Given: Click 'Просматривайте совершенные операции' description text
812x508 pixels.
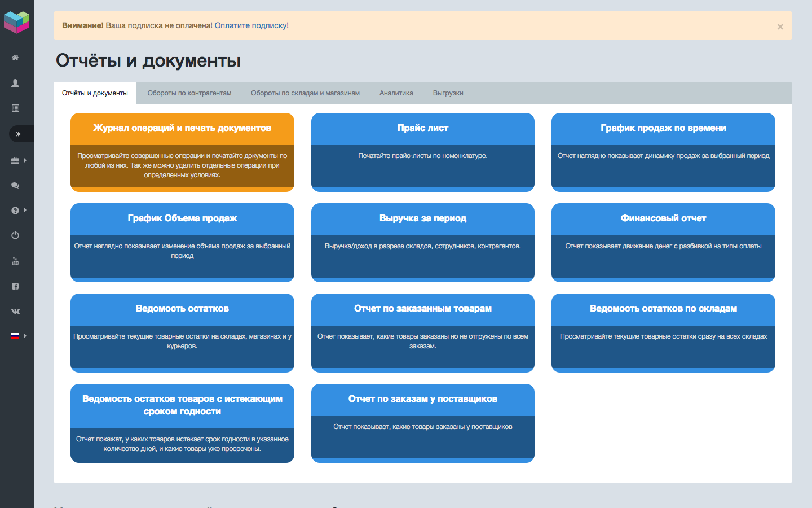Looking at the screenshot, I should pyautogui.click(x=182, y=165).
